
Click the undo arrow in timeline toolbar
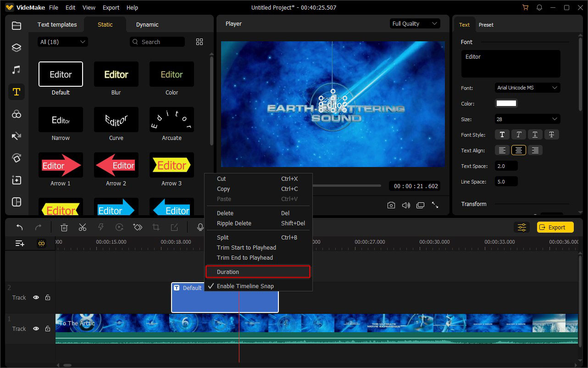(20, 227)
